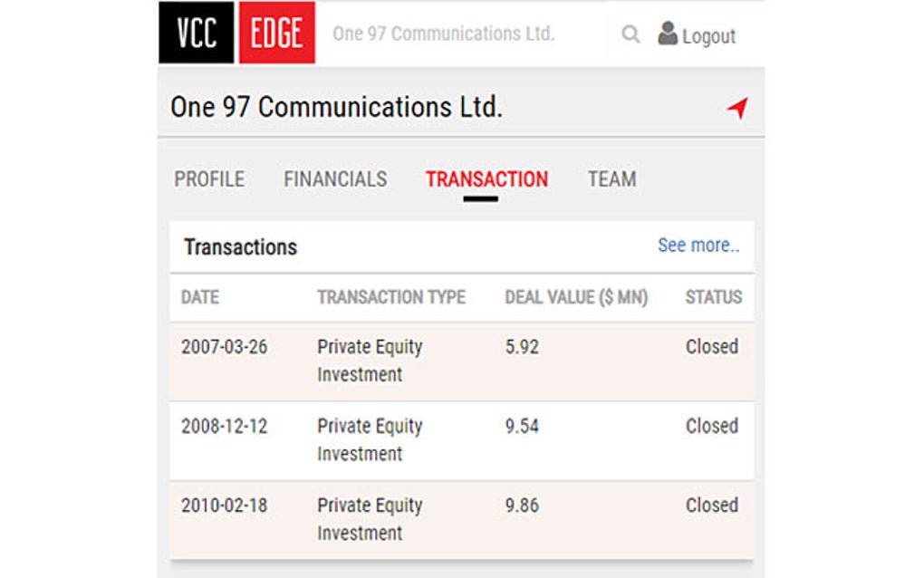Click the Status column header
The width and height of the screenshot is (924, 578).
coord(713,297)
